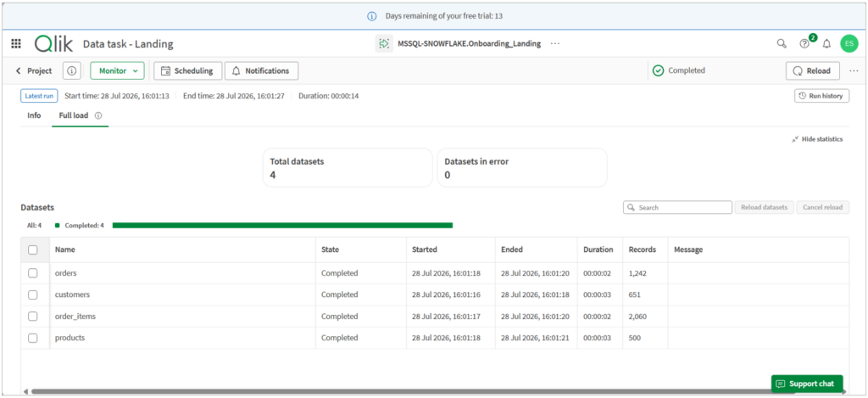The image size is (868, 398).
Task: Select the Full load tab
Action: [74, 116]
